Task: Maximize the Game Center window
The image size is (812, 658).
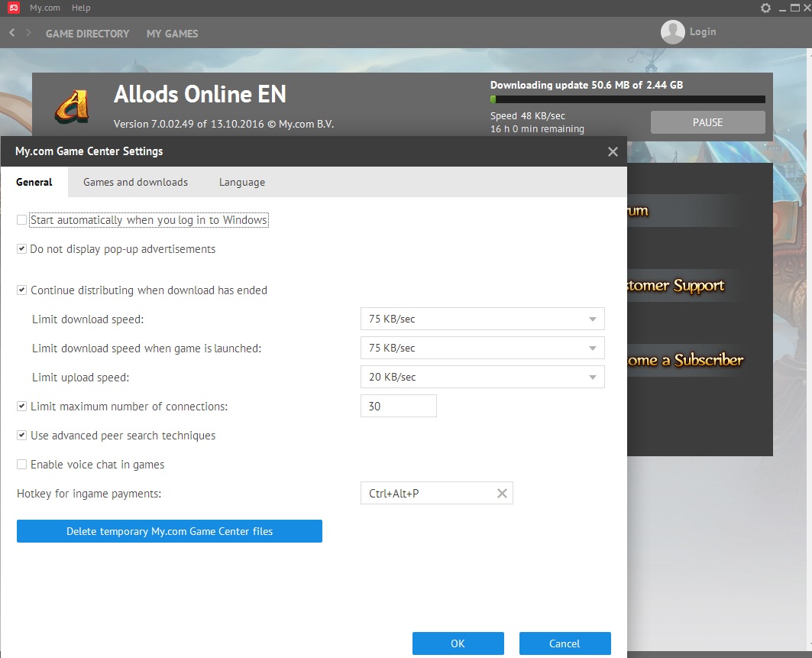Action: 795,8
